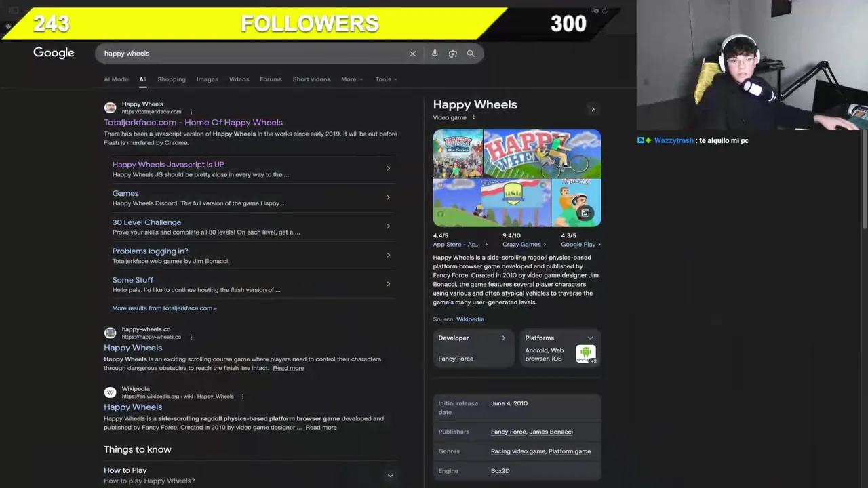868x488 pixels.
Task: Open search by image camera icon
Action: coord(453,54)
